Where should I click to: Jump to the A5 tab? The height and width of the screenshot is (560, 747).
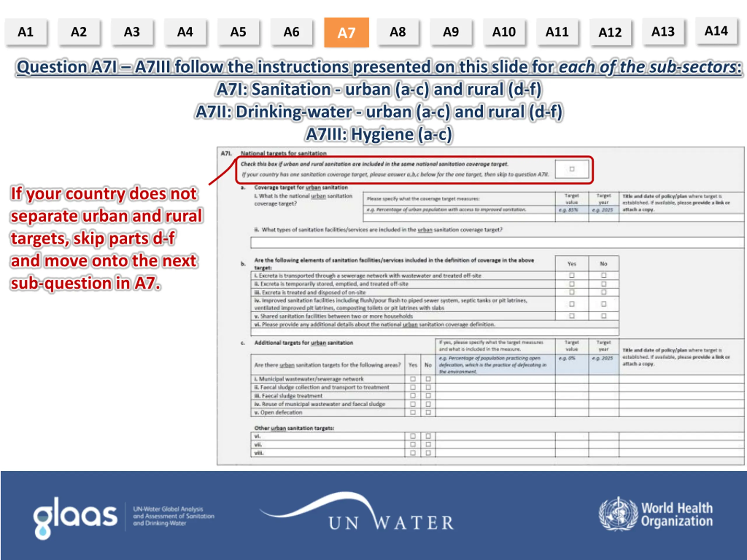click(238, 32)
